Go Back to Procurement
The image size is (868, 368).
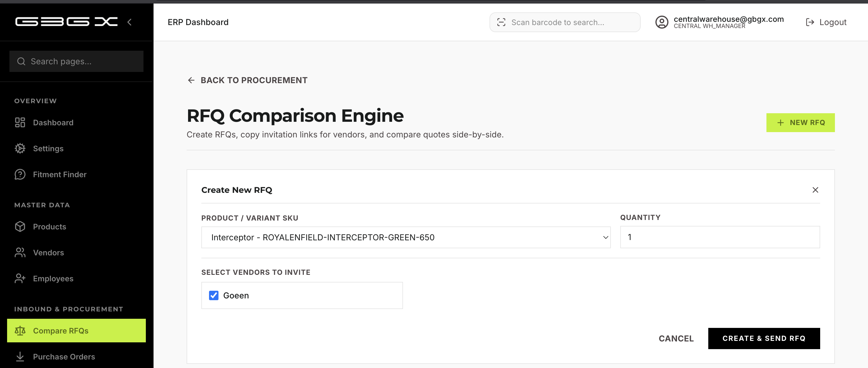[x=247, y=80]
